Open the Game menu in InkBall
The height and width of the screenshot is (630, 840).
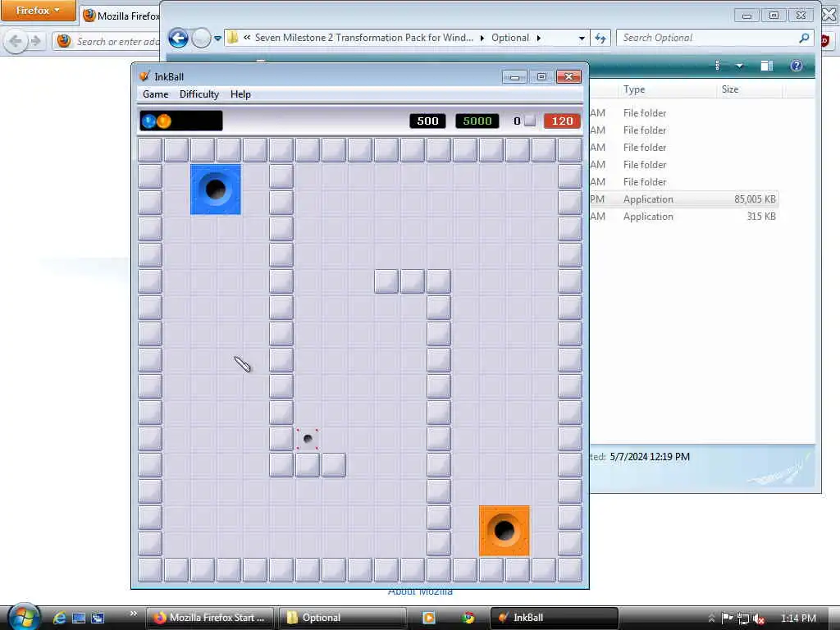click(x=155, y=94)
